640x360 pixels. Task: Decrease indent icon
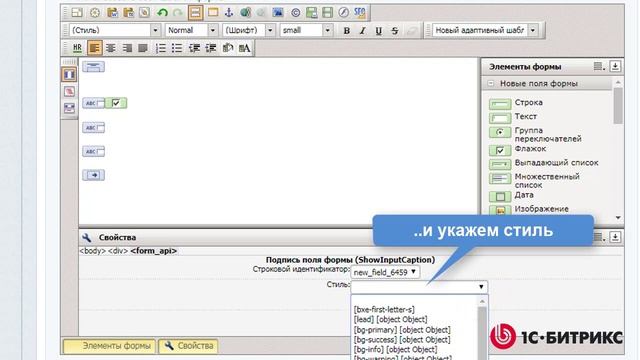click(194, 48)
